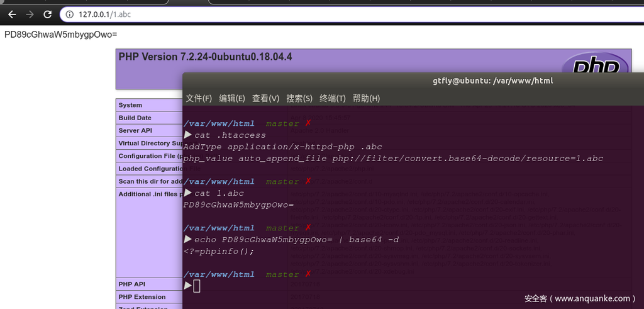Select the 'Build Date' row label
644x309 pixels.
(135, 118)
